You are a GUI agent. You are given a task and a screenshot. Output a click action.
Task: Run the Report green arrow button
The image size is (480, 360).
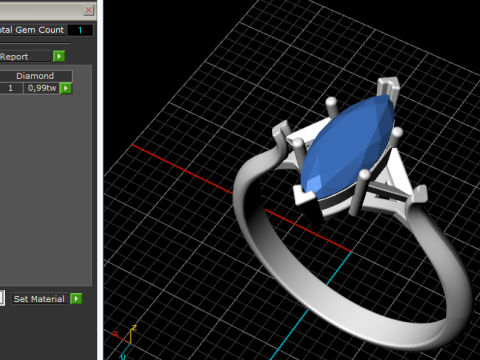coord(59,56)
